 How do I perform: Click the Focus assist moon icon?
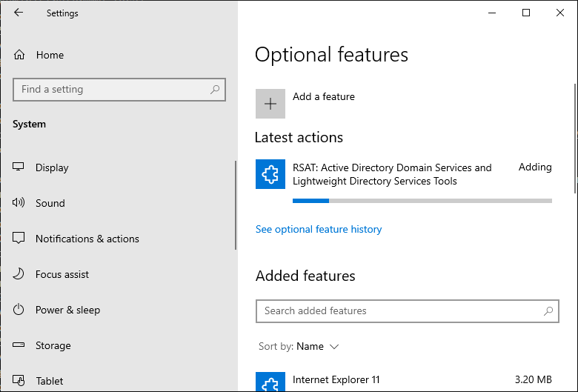19,274
